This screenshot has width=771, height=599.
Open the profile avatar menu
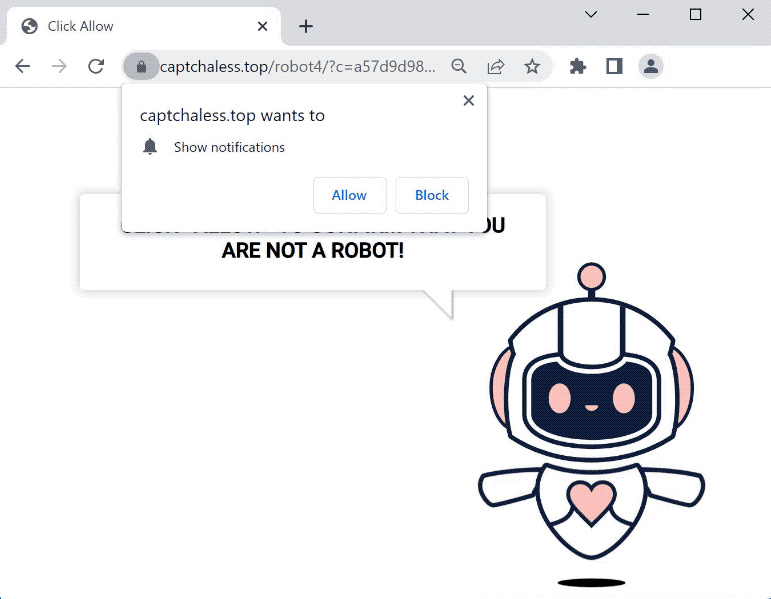click(651, 66)
